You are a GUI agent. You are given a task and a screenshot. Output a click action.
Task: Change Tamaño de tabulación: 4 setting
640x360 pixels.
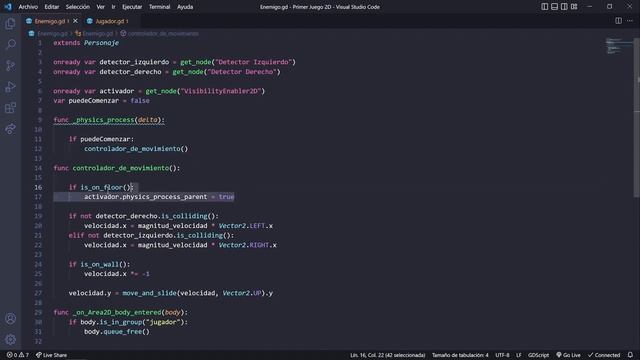pos(460,355)
